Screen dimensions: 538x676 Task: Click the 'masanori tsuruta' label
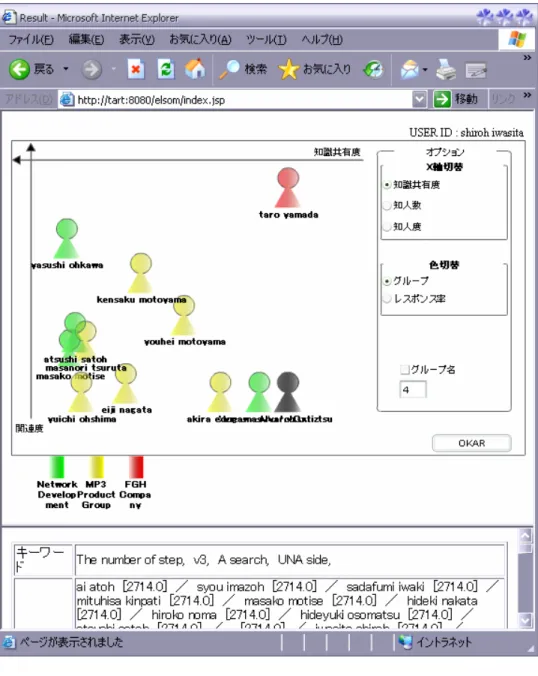click(x=86, y=368)
